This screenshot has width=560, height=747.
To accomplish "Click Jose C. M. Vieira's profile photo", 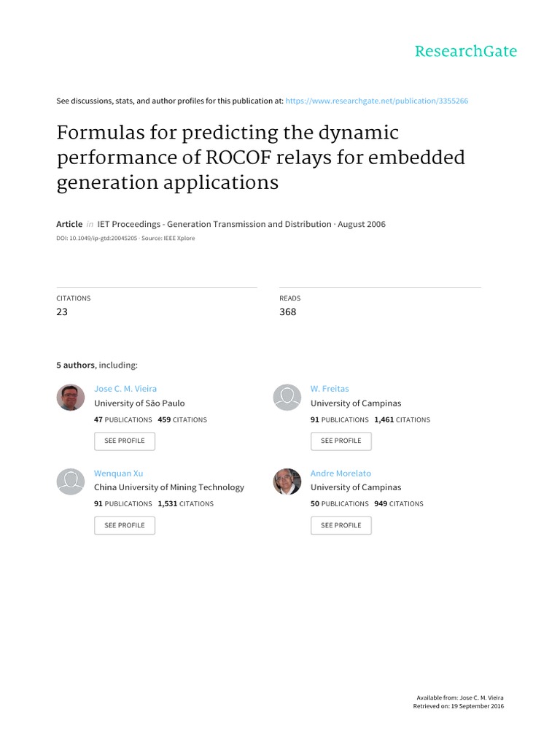I will tap(71, 398).
